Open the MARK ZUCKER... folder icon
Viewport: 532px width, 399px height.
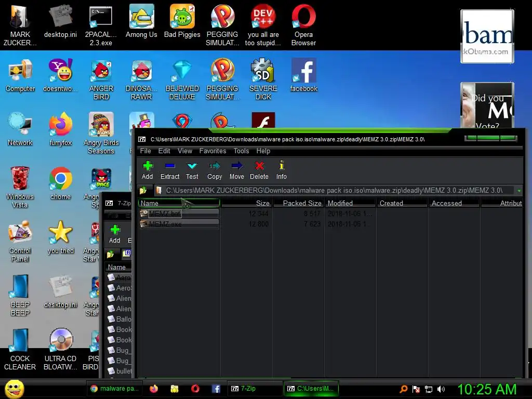coord(20,25)
